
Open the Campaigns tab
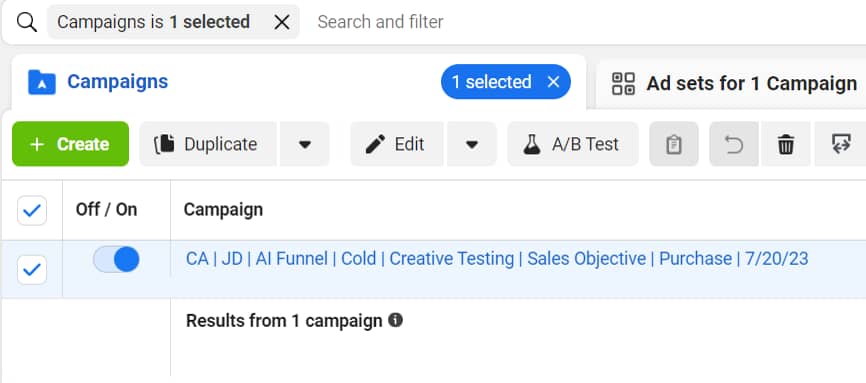[x=117, y=82]
